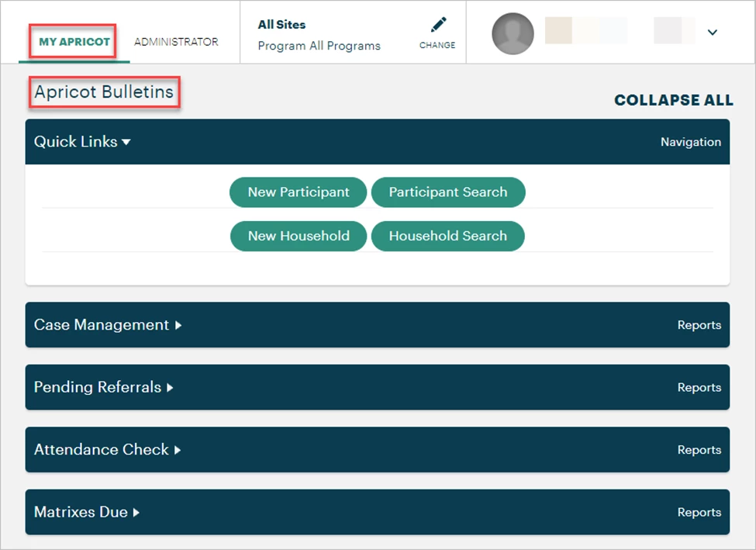Screen dimensions: 756x550
Task: Switch to the ADMINISTRATOR tab
Action: pyautogui.click(x=176, y=42)
